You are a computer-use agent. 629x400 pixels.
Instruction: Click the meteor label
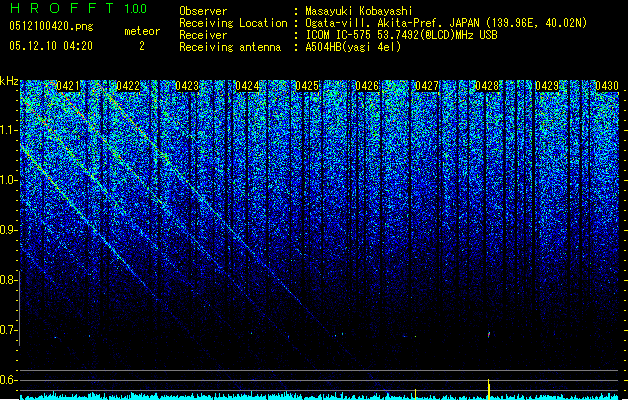(142, 31)
